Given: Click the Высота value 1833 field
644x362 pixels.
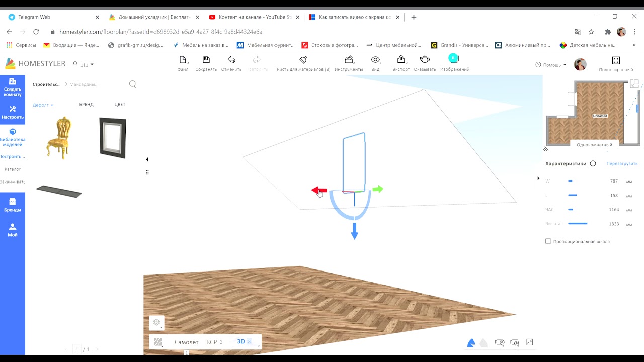Looking at the screenshot, I should click(613, 224).
